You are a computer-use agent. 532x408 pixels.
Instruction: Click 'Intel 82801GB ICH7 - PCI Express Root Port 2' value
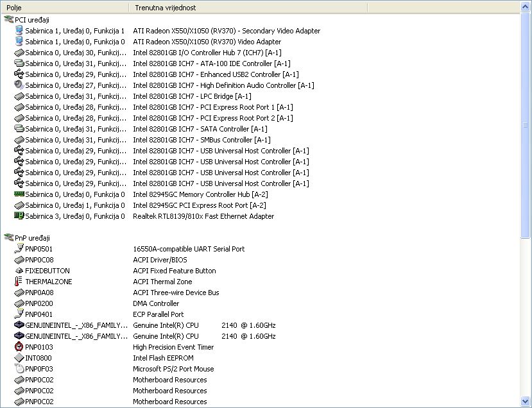click(x=212, y=118)
